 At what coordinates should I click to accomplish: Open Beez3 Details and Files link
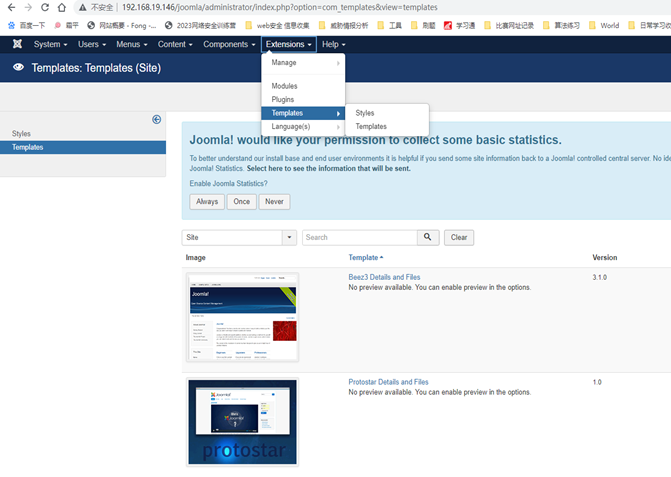tap(384, 277)
